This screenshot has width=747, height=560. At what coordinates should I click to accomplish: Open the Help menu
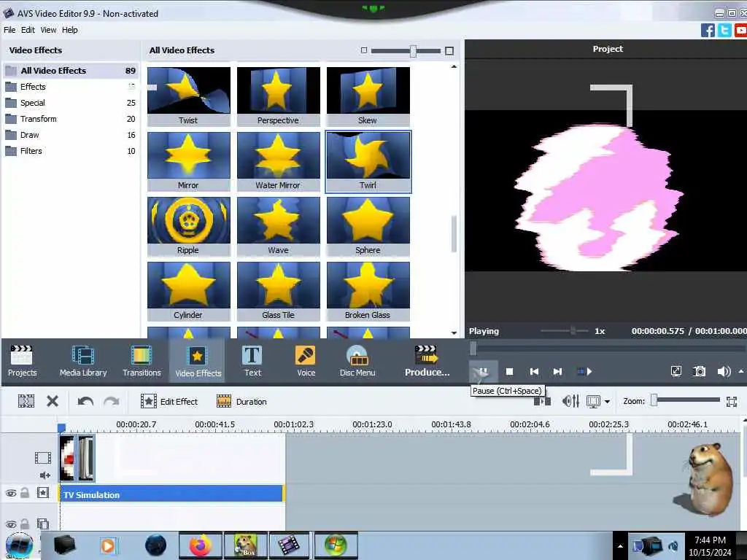[x=69, y=30]
